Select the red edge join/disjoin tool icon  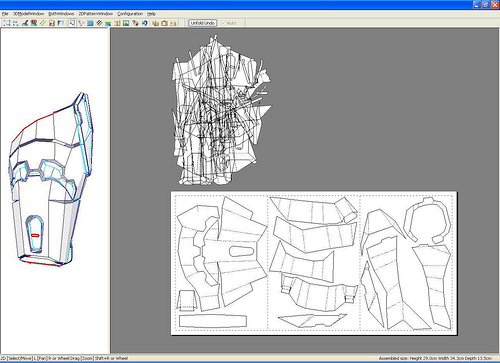(x=81, y=23)
